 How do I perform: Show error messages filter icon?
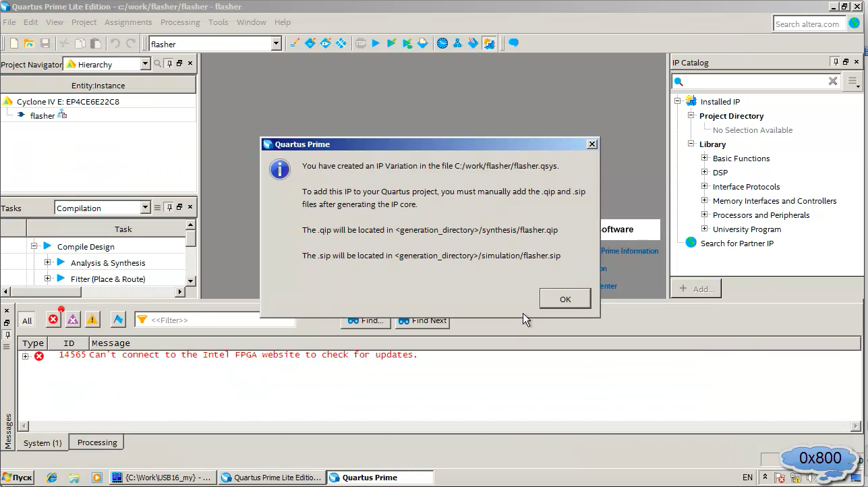(x=53, y=319)
